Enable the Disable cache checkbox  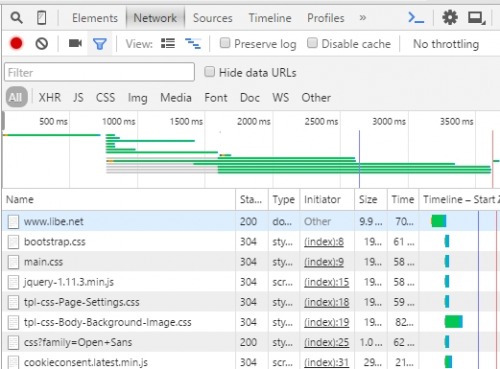point(312,43)
